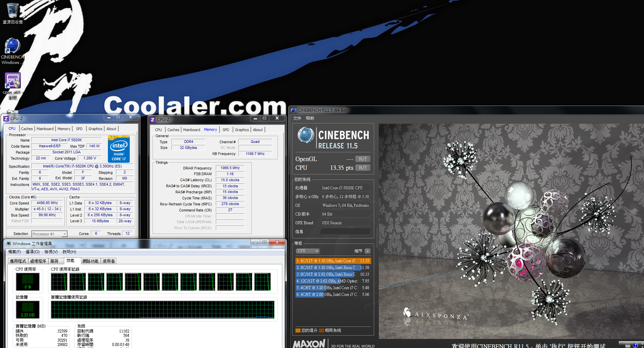The width and height of the screenshot is (644, 348).
Task: Select ranking row 1 6C/12T @ 3.30 GHz
Action: tap(333, 261)
